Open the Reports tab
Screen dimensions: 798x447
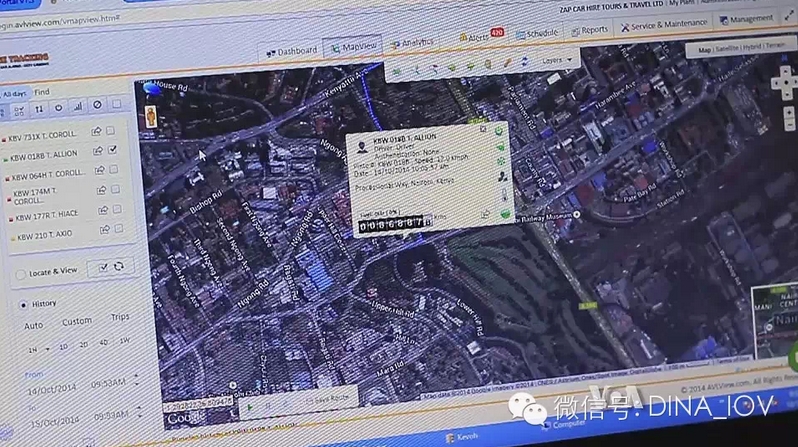(589, 31)
